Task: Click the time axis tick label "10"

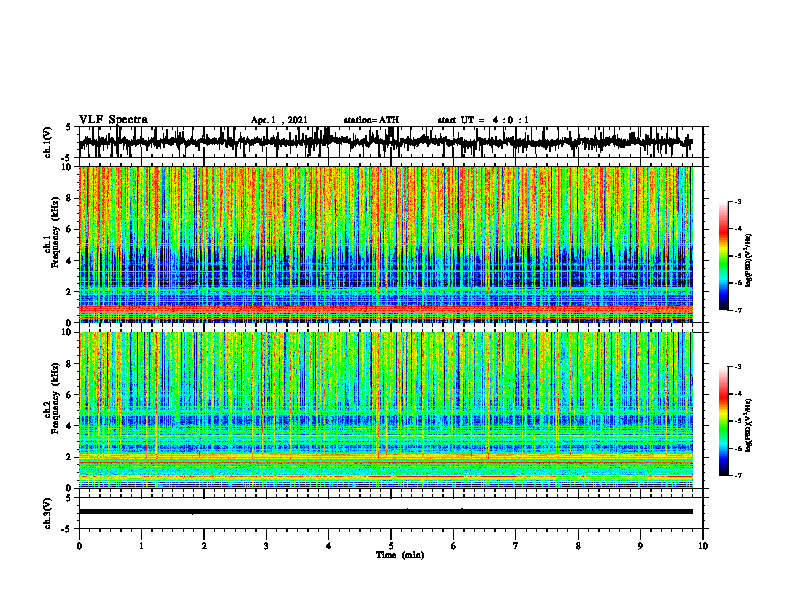Action: (703, 546)
